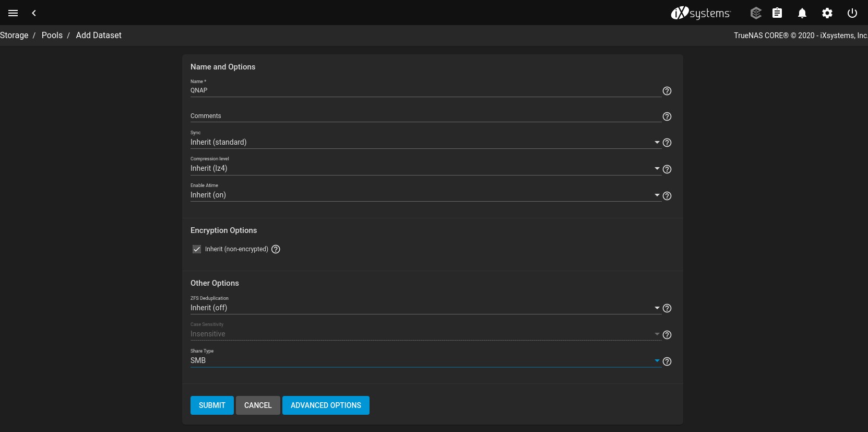This screenshot has width=868, height=432.
Task: Uncheck Inherit (non-encrypted) checkbox
Action: point(197,249)
